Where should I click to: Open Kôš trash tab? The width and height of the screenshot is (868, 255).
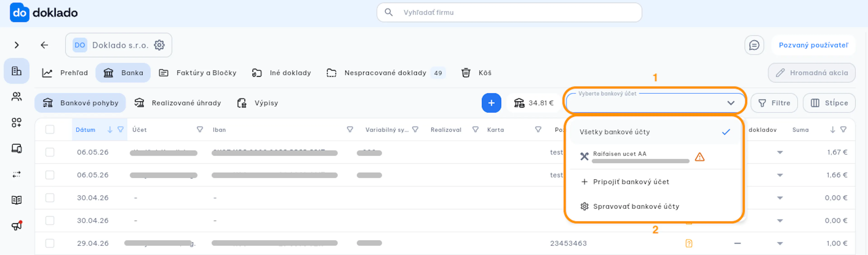[476, 73]
